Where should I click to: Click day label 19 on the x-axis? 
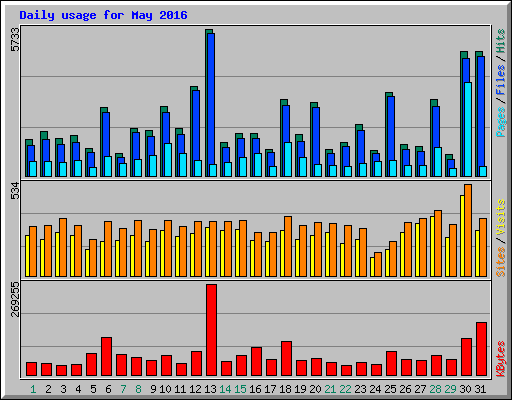300,389
